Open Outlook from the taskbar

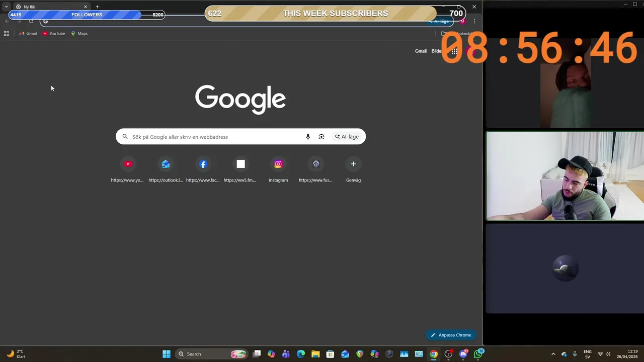(x=345, y=354)
